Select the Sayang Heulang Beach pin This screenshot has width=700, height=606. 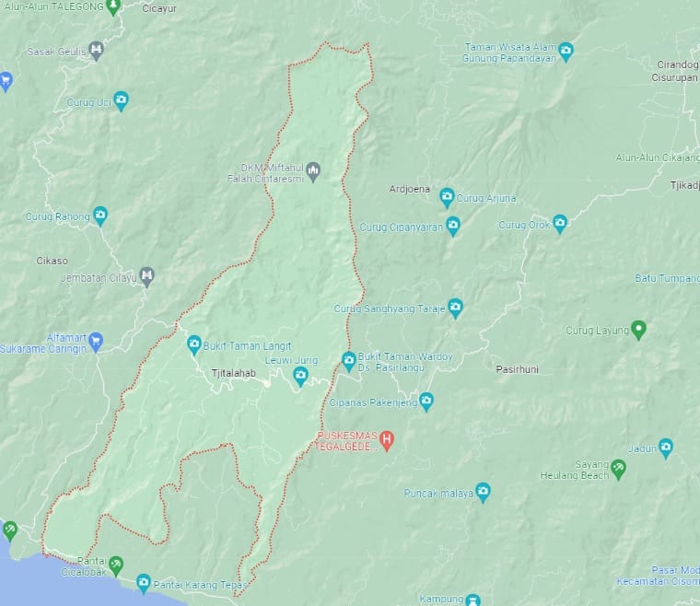pyautogui.click(x=618, y=470)
